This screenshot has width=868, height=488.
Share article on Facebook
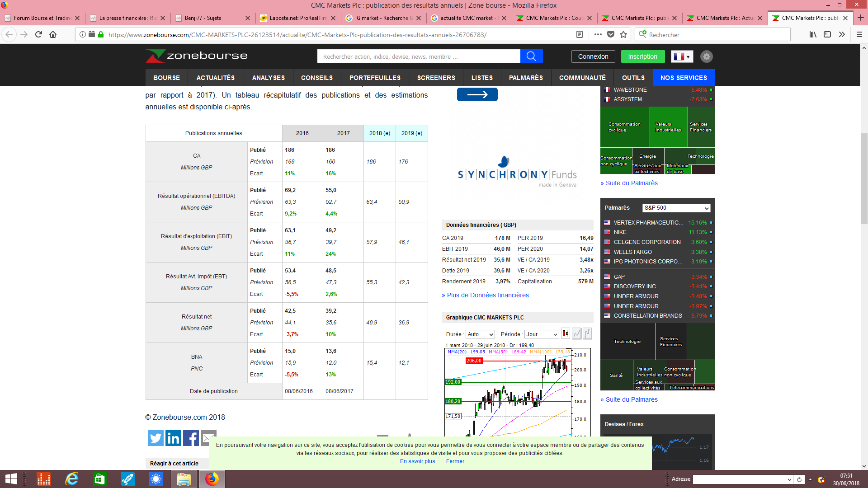(x=191, y=438)
